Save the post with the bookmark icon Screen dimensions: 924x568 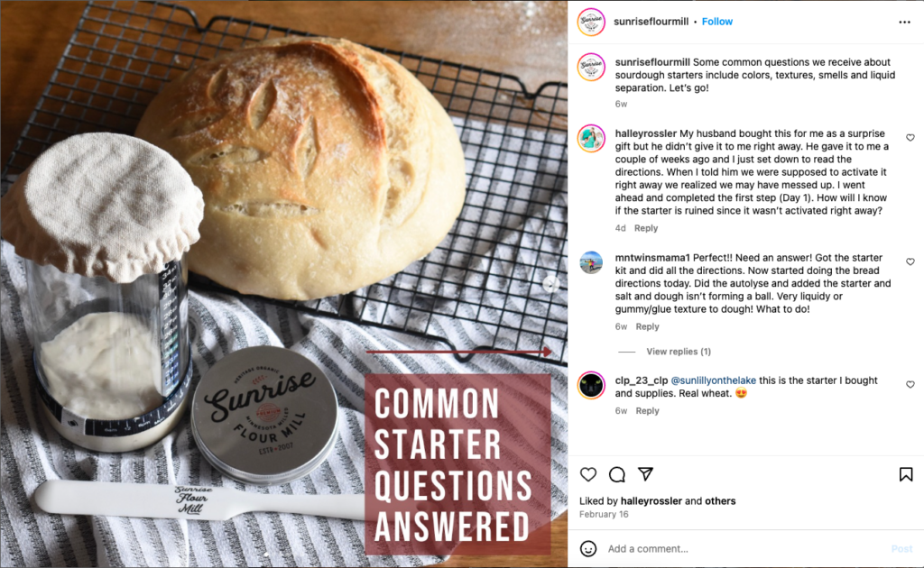point(906,474)
